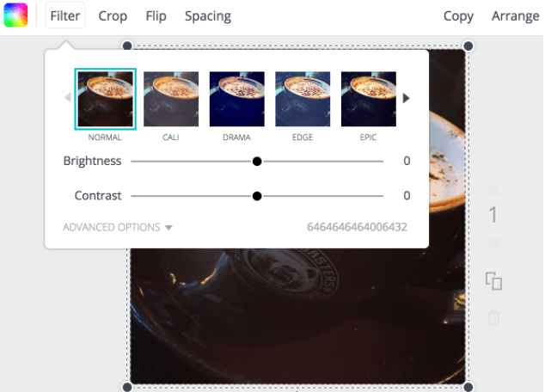Click the delete page trash icon
The image size is (545, 392).
click(493, 317)
